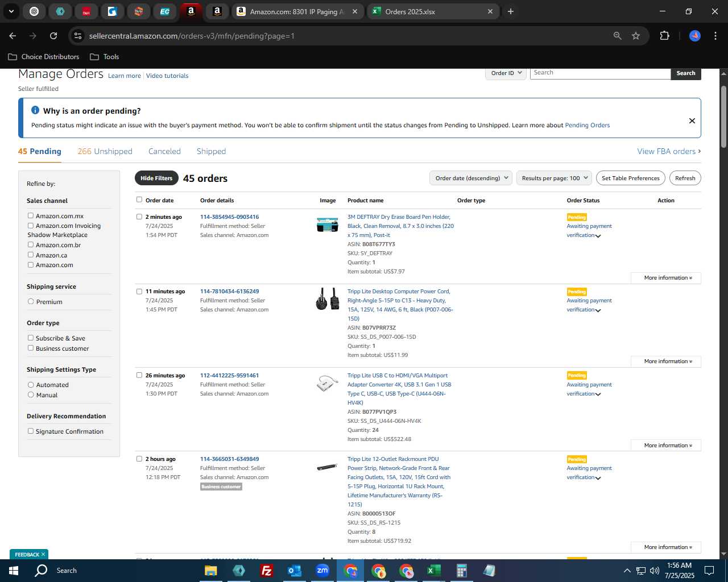Image resolution: width=728 pixels, height=582 pixels.
Task: Dismiss the pending order info banner
Action: 692,120
